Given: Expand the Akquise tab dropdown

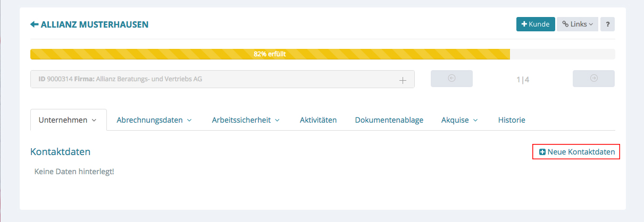Looking at the screenshot, I should click(459, 120).
